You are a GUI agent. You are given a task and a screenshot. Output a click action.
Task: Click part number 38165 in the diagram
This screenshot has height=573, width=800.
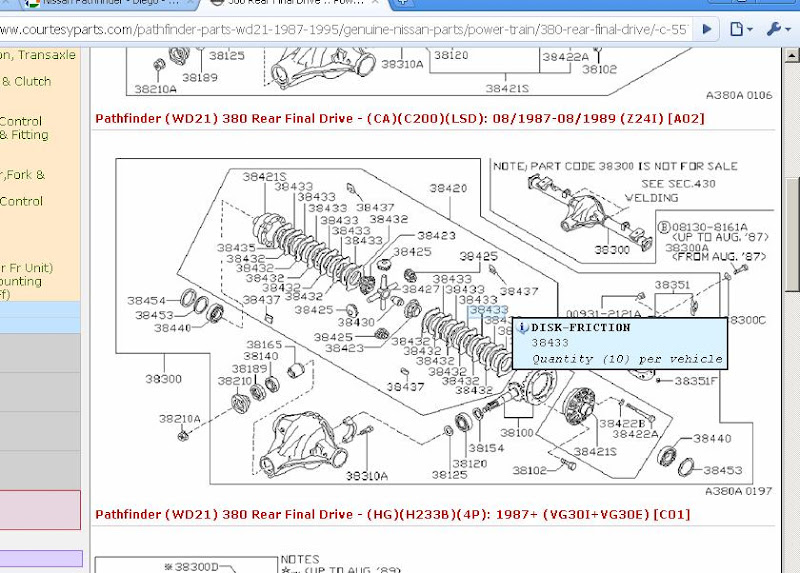tap(264, 344)
